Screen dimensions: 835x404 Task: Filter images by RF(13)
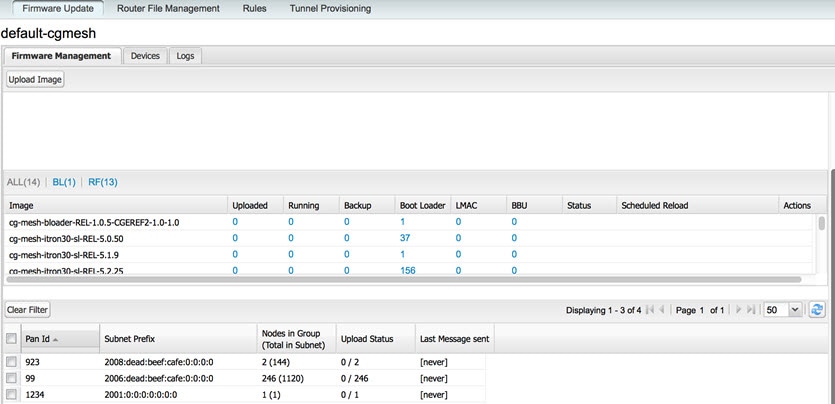tap(103, 183)
